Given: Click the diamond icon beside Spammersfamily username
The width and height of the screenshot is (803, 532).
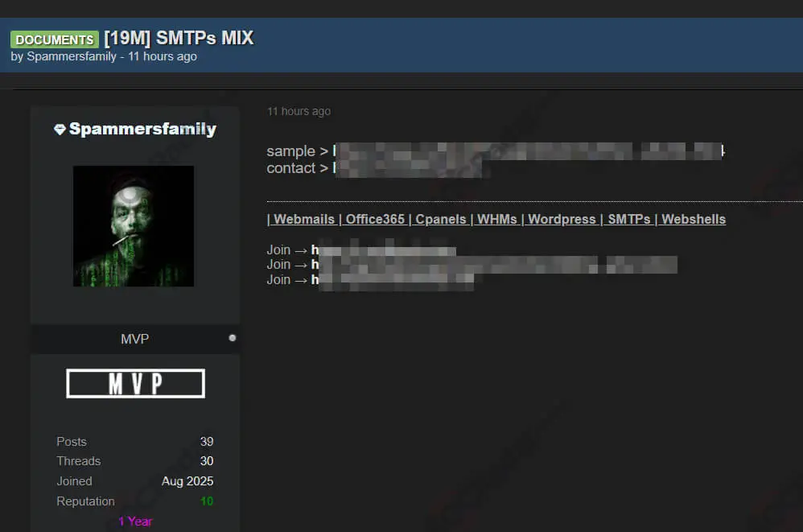Looking at the screenshot, I should pyautogui.click(x=60, y=130).
